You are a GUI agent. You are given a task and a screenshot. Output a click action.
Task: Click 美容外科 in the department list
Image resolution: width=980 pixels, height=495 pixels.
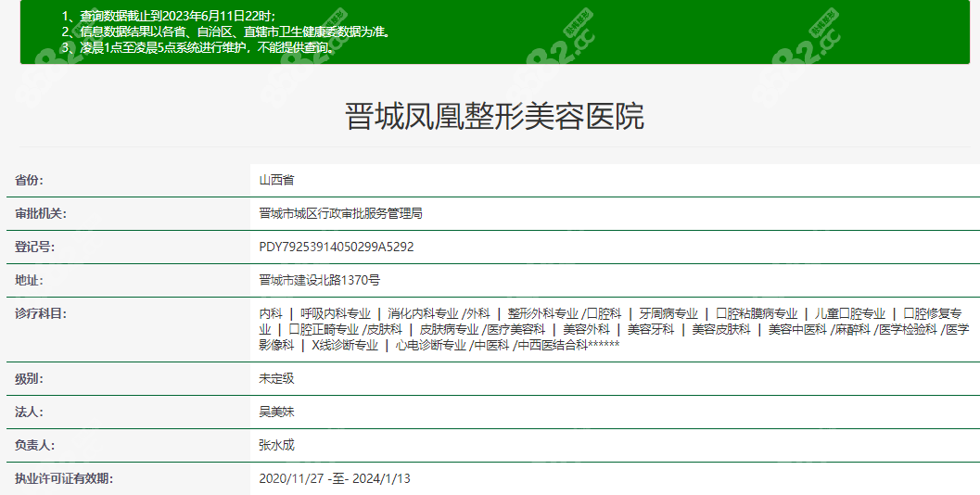[586, 329]
